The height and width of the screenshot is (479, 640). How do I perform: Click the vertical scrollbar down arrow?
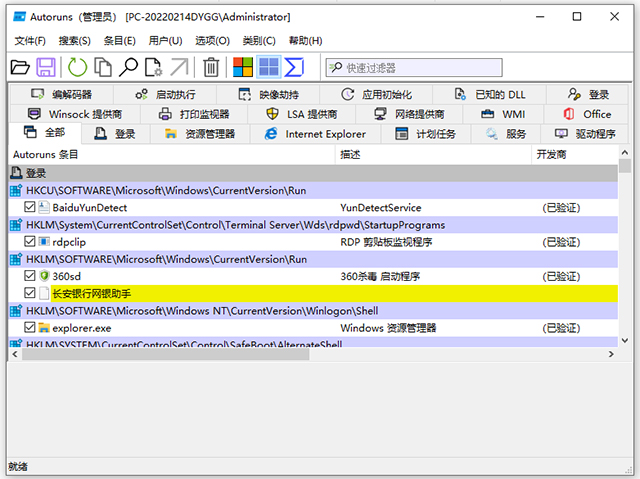[x=624, y=340]
